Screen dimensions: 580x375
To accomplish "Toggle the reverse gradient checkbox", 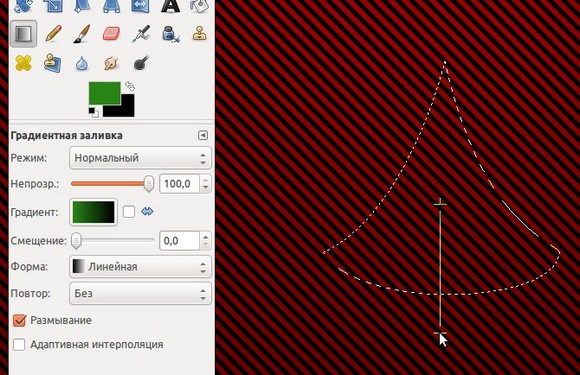I will 129,212.
